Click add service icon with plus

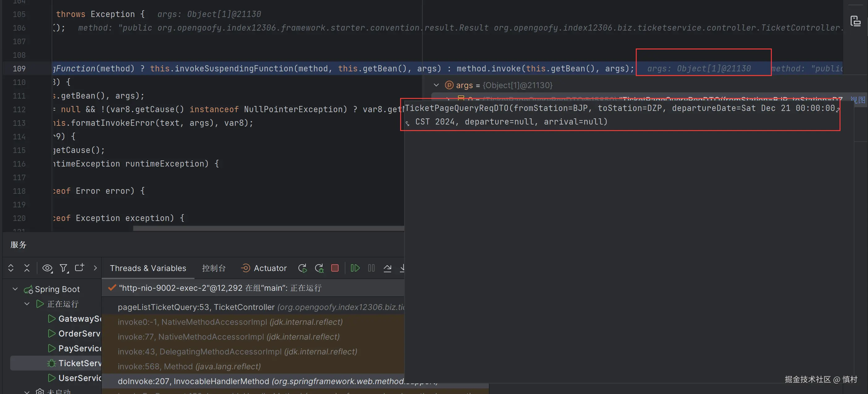tap(79, 267)
